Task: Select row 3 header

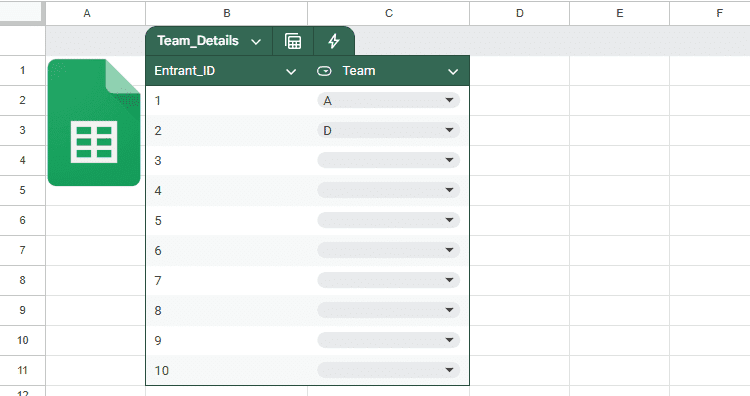Action: (22, 131)
